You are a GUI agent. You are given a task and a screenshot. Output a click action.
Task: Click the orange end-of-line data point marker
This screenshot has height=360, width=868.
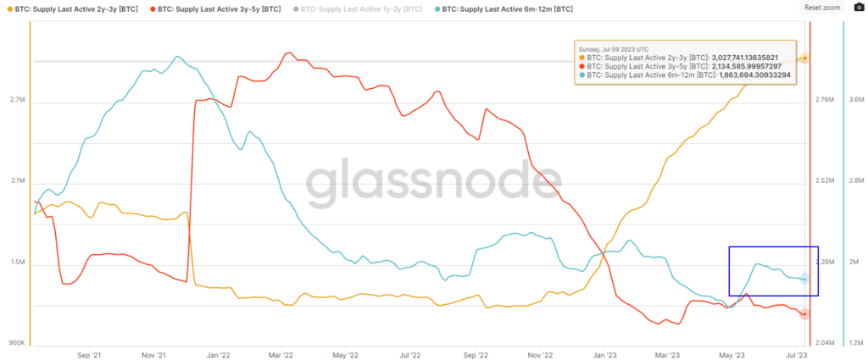(804, 58)
